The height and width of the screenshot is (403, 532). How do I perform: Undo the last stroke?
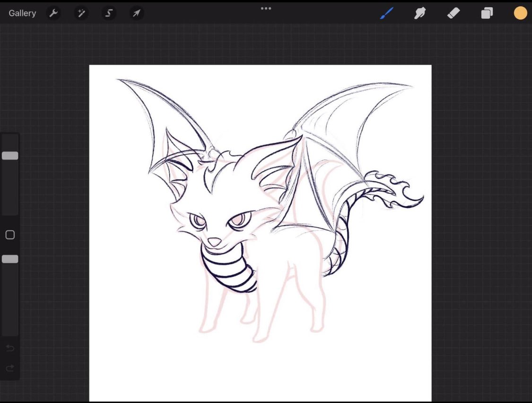coord(10,348)
